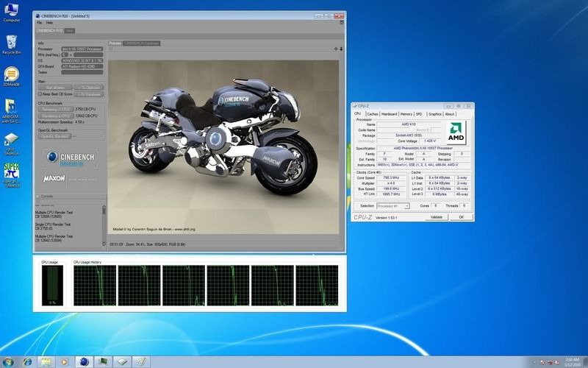
Task: Click the GFX-Board field in Cinebench
Action: 82,66
